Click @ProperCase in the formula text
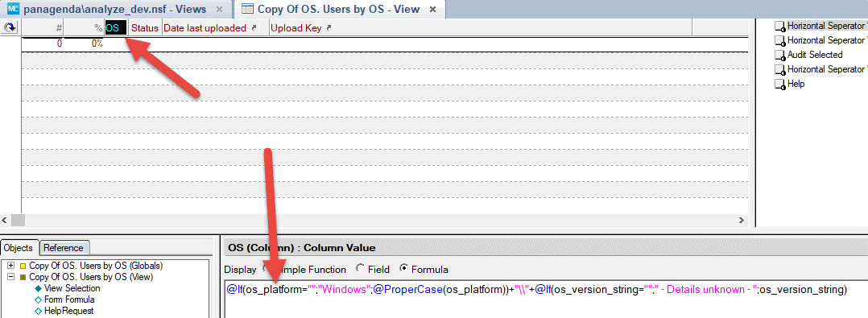Viewport: 868px width, 318px height. click(407, 289)
